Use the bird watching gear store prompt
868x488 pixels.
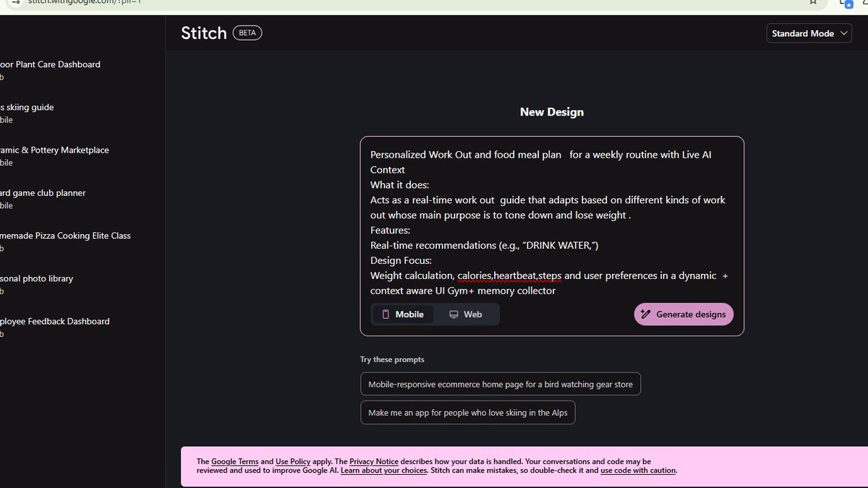[501, 384]
